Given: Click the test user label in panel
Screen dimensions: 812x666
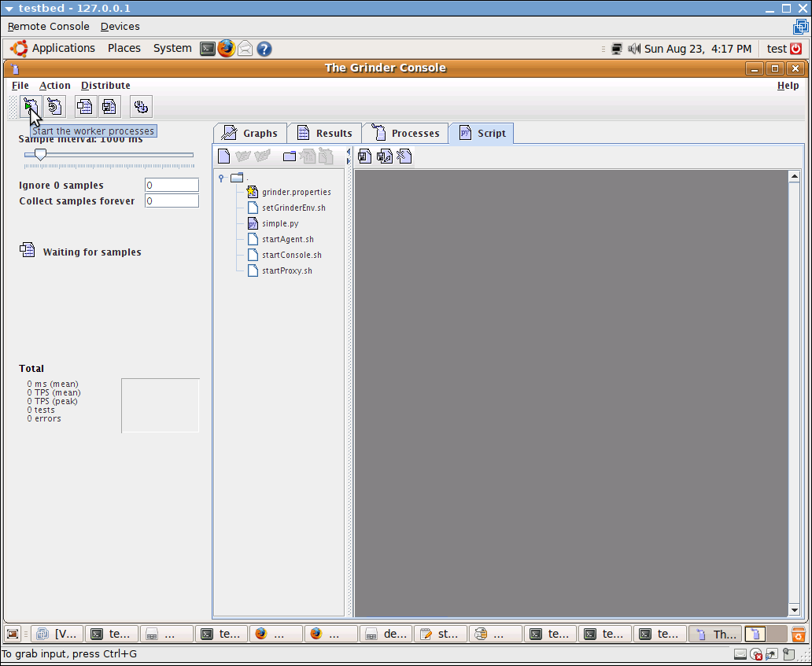Looking at the screenshot, I should point(777,49).
